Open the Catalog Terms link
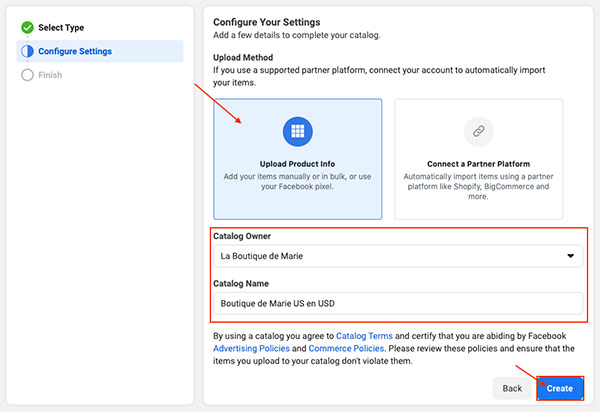The image size is (600, 412). pyautogui.click(x=364, y=336)
